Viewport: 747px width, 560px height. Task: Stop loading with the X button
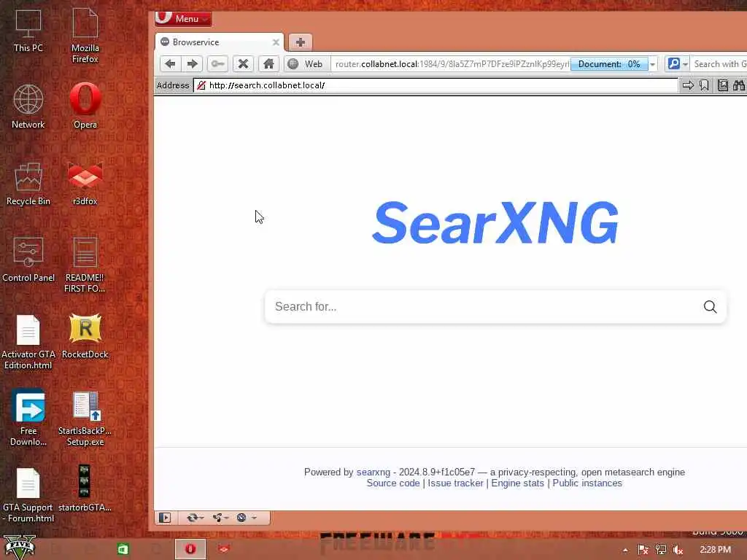243,64
